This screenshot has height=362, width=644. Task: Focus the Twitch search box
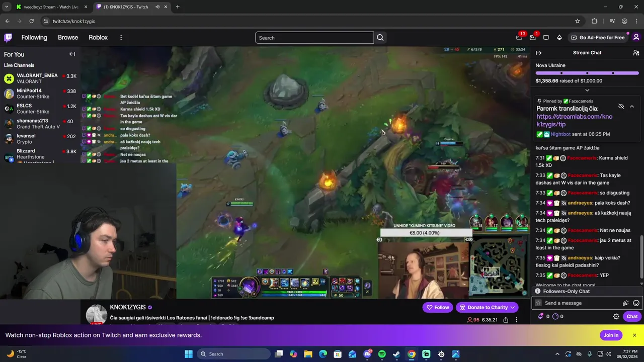tap(314, 38)
